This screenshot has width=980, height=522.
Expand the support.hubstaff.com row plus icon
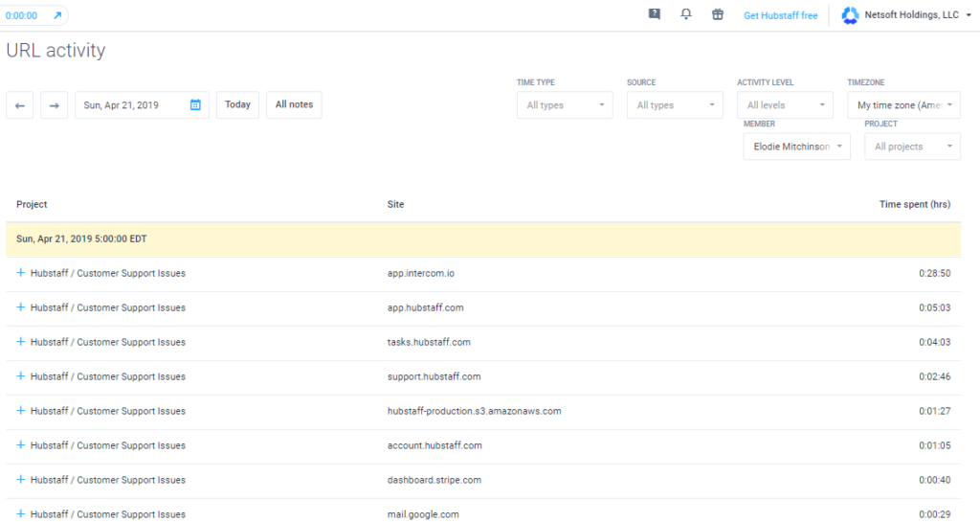[x=21, y=375]
